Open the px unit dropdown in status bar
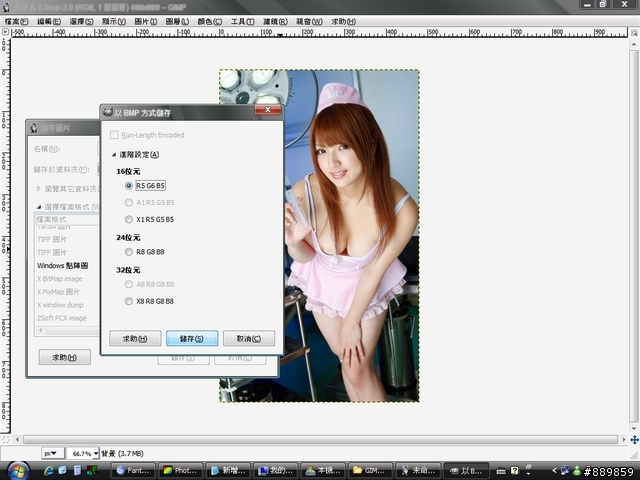This screenshot has height=480, width=640. coord(53,453)
